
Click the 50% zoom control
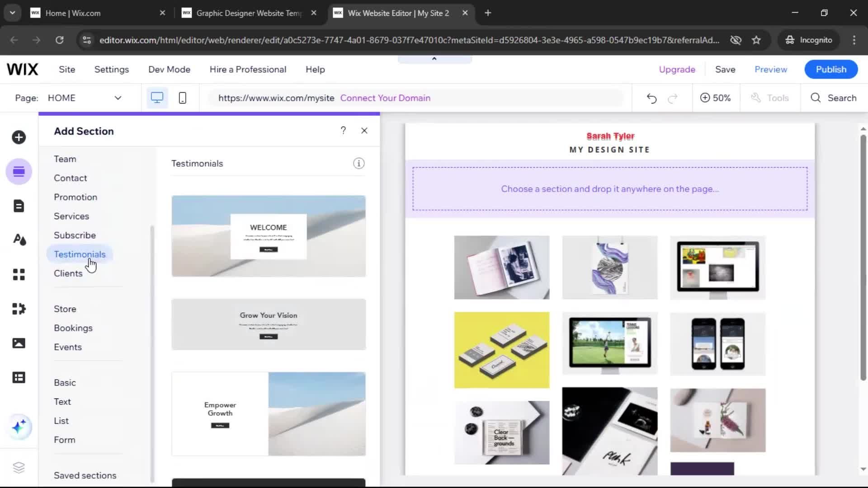tap(715, 98)
